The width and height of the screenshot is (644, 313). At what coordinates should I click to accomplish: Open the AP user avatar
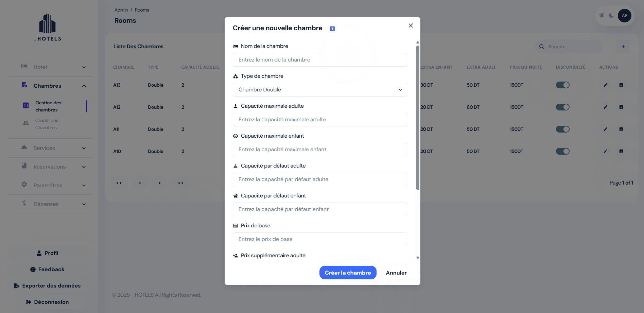click(625, 16)
